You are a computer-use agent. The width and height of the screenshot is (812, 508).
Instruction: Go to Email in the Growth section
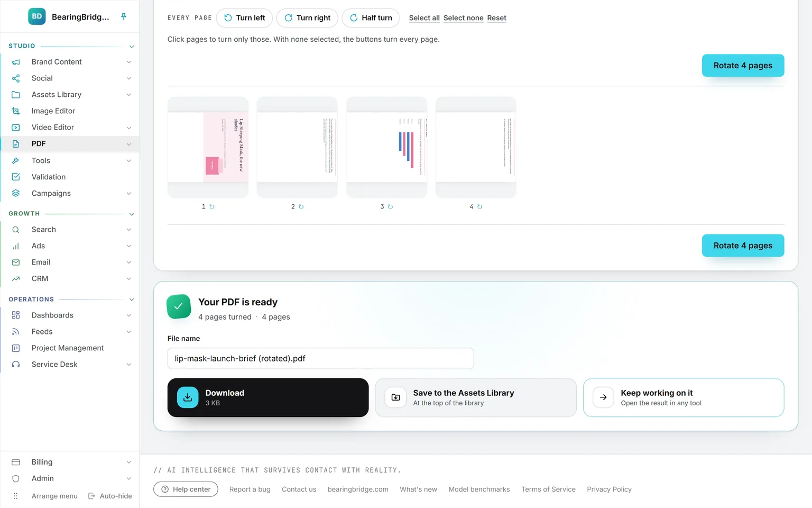70,262
